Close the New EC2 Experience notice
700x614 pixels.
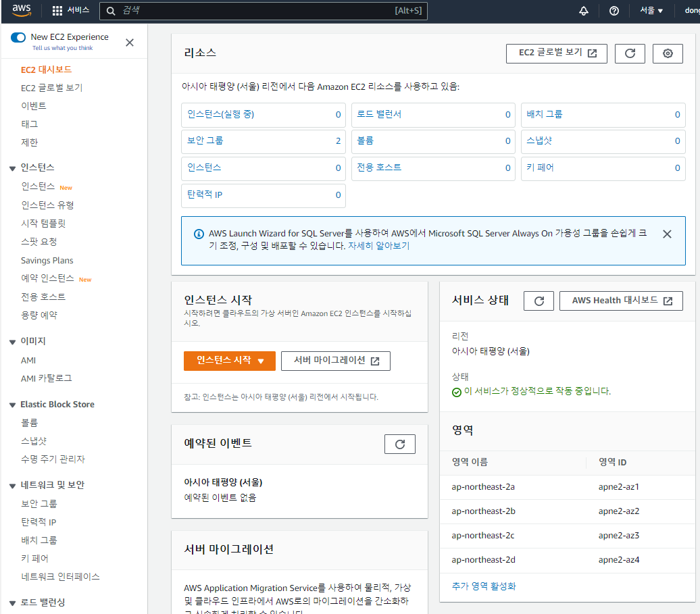click(130, 43)
